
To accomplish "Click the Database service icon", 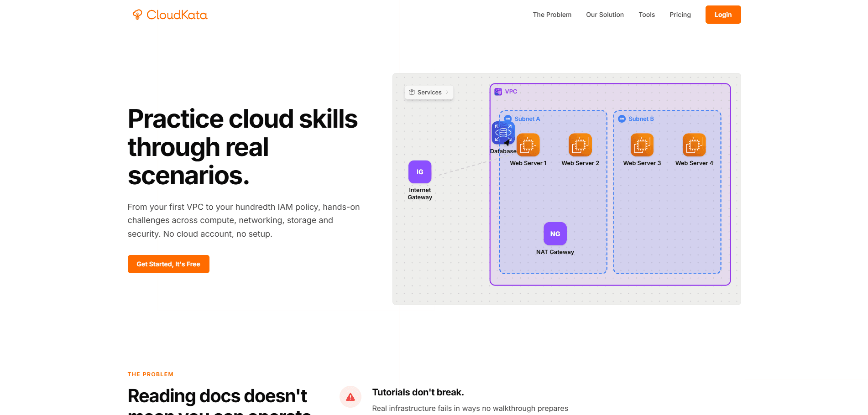I will pos(503,133).
